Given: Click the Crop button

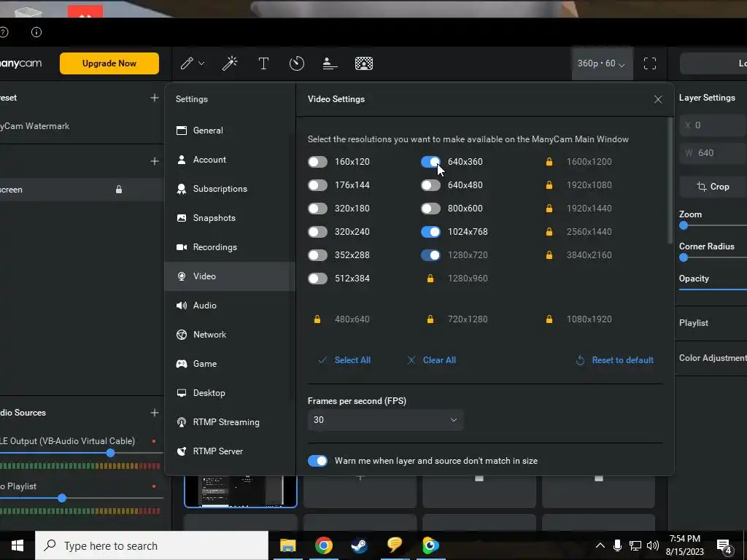Looking at the screenshot, I should (713, 187).
